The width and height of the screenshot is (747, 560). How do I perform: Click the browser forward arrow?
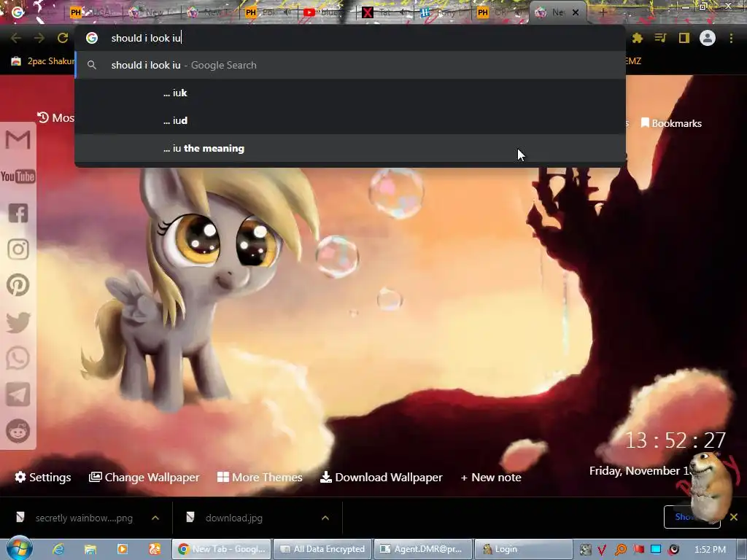(39, 38)
